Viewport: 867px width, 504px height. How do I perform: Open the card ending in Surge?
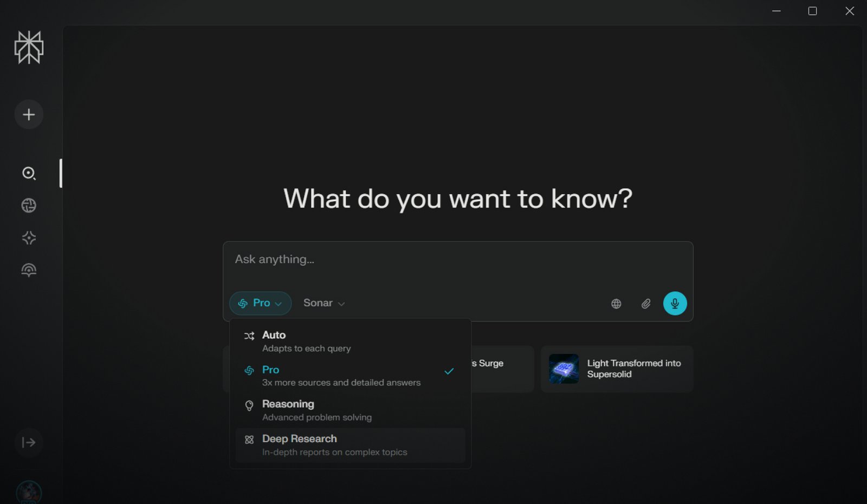pyautogui.click(x=502, y=369)
